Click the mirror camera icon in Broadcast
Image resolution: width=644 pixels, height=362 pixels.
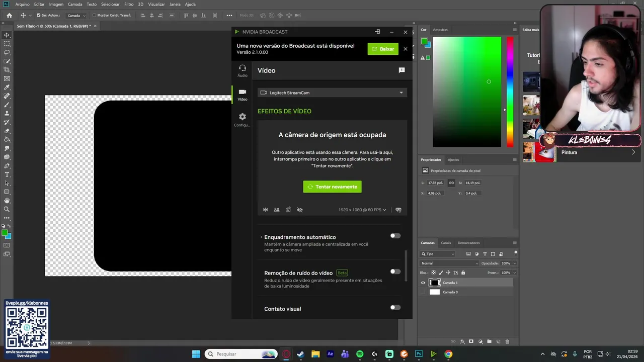coord(266,210)
